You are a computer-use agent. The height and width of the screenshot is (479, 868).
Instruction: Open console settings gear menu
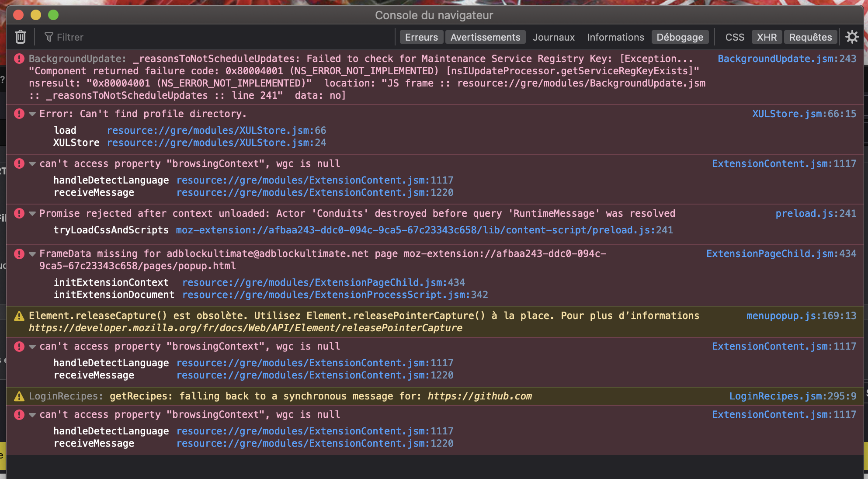point(852,37)
